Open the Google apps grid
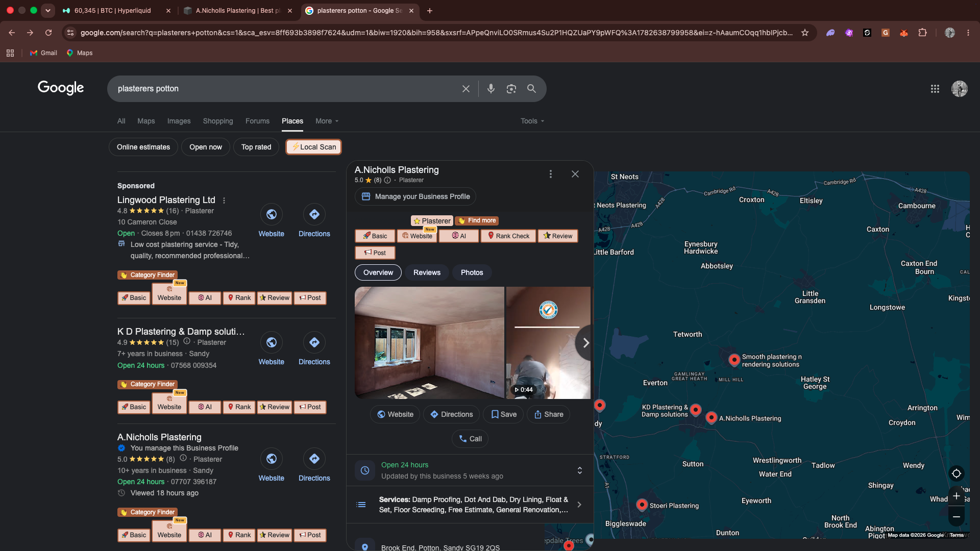Image resolution: width=980 pixels, height=551 pixels. pos(935,89)
